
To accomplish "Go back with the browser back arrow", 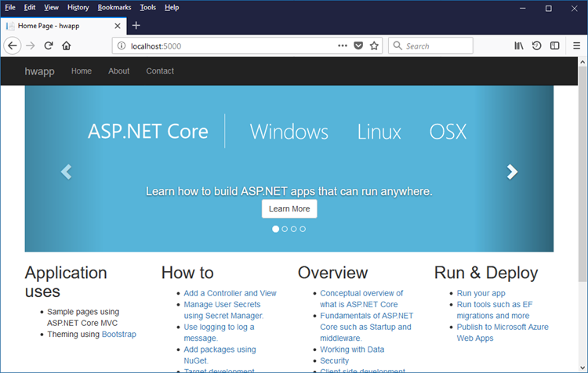I will (13, 45).
